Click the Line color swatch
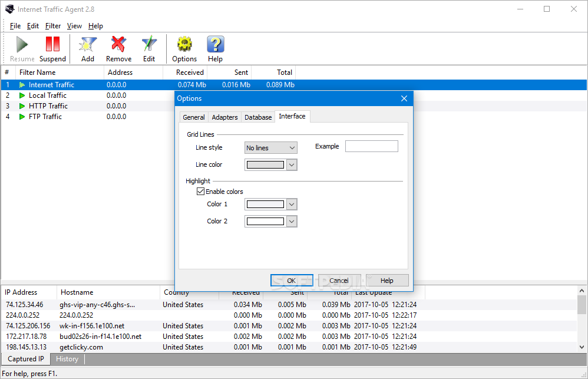Viewport: 588px width, 379px height. coord(266,164)
